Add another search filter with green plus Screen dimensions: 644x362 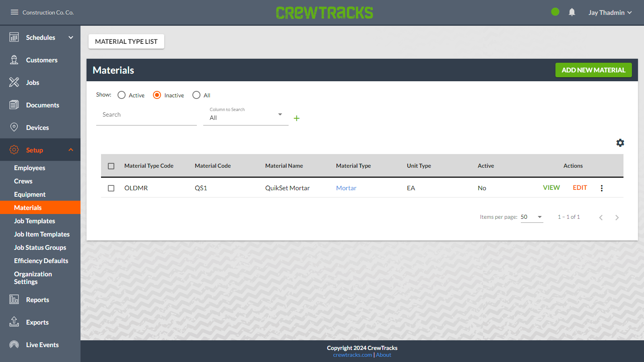[297, 118]
